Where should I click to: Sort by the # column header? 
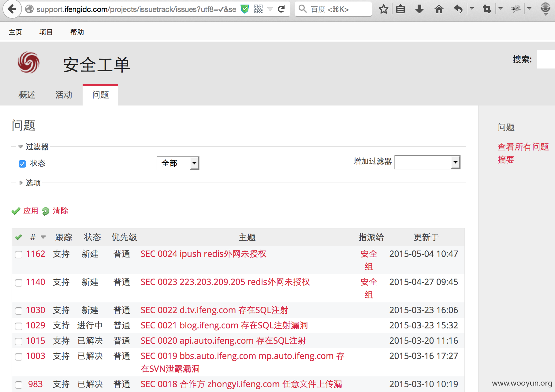tap(33, 237)
